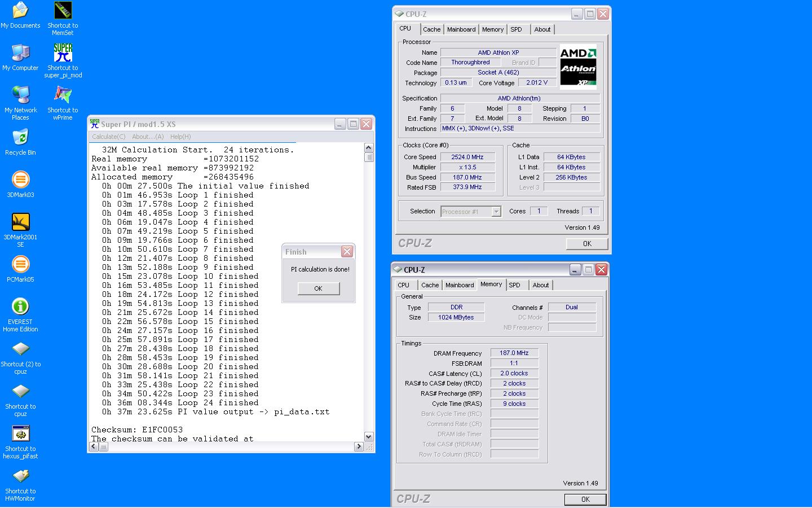Viewport: 812px width, 508px height.
Task: Click Super PI title bar icon
Action: coord(95,124)
